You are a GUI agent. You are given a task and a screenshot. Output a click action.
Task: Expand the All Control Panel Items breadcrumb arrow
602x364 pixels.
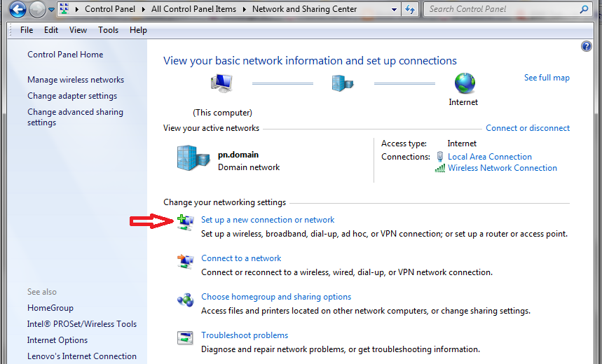pyautogui.click(x=245, y=9)
